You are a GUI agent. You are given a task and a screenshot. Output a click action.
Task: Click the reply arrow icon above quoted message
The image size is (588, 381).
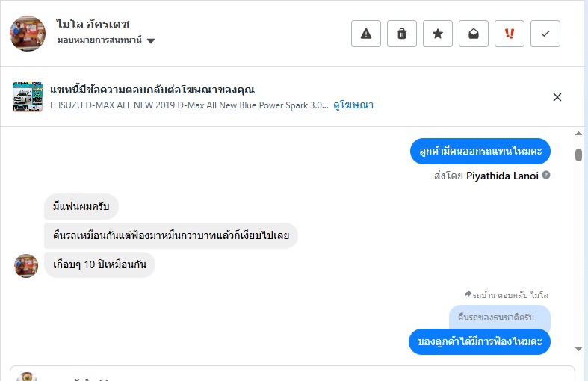tap(468, 294)
